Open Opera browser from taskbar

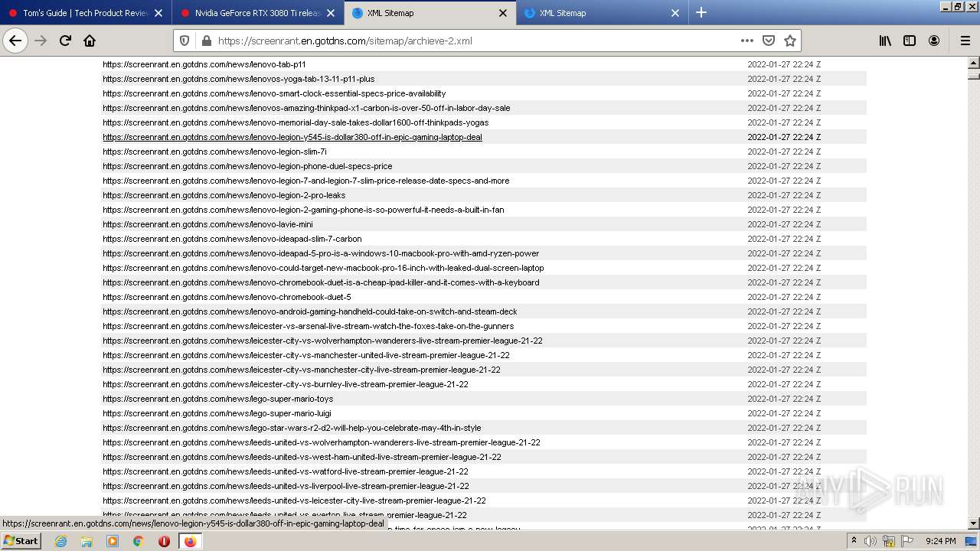pyautogui.click(x=164, y=541)
